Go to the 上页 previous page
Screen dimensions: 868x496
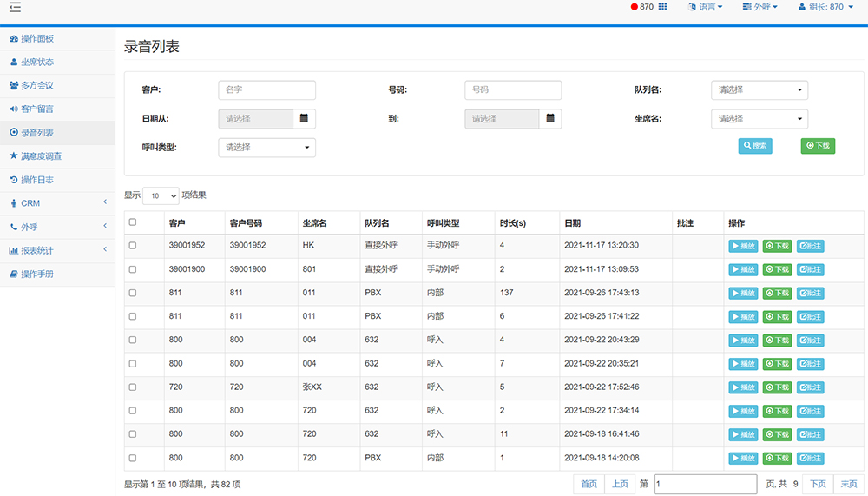click(620, 484)
